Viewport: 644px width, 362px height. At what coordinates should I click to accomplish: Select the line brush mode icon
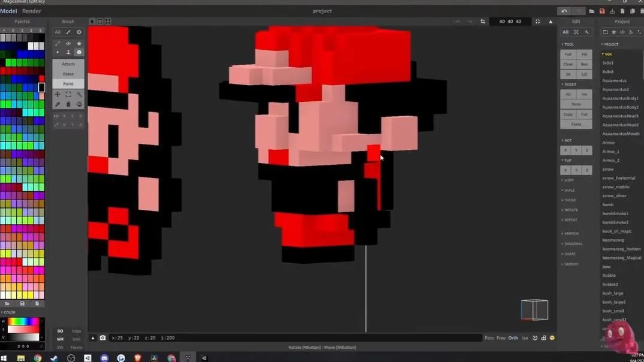58,44
